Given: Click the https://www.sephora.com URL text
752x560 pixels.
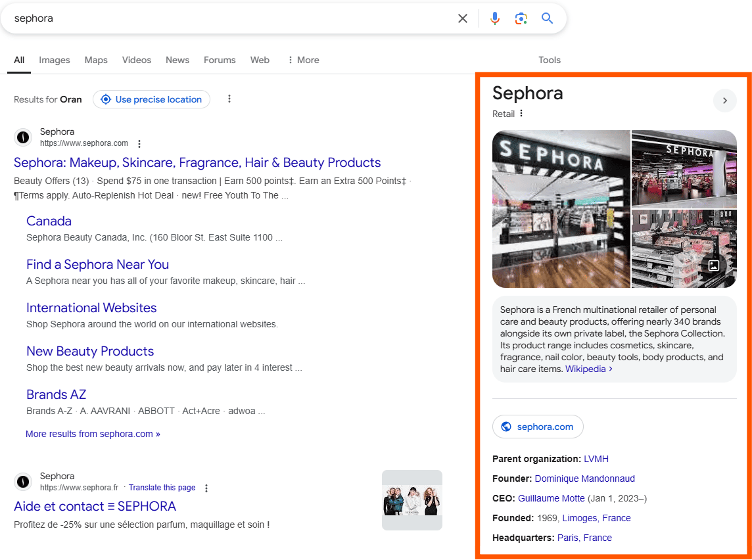Looking at the screenshot, I should click(x=84, y=143).
